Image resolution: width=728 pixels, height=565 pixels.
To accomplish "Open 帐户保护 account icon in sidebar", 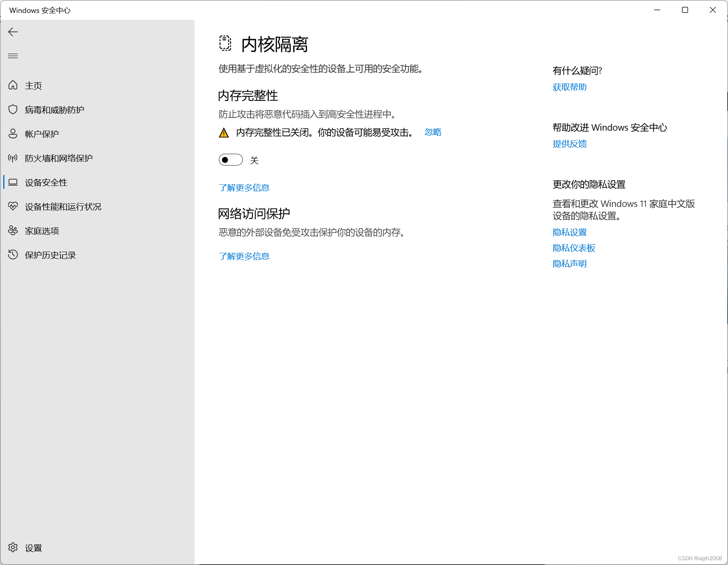I will point(13,133).
